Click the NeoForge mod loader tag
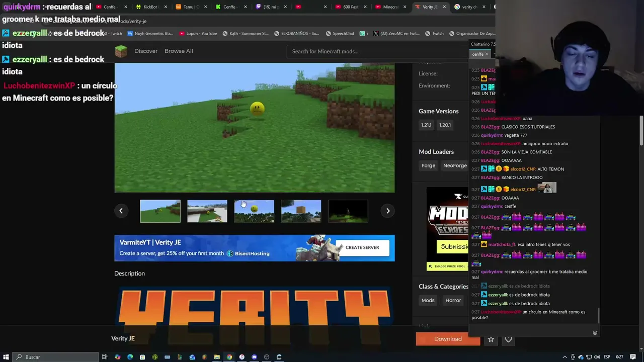The width and height of the screenshot is (644, 362). click(455, 165)
